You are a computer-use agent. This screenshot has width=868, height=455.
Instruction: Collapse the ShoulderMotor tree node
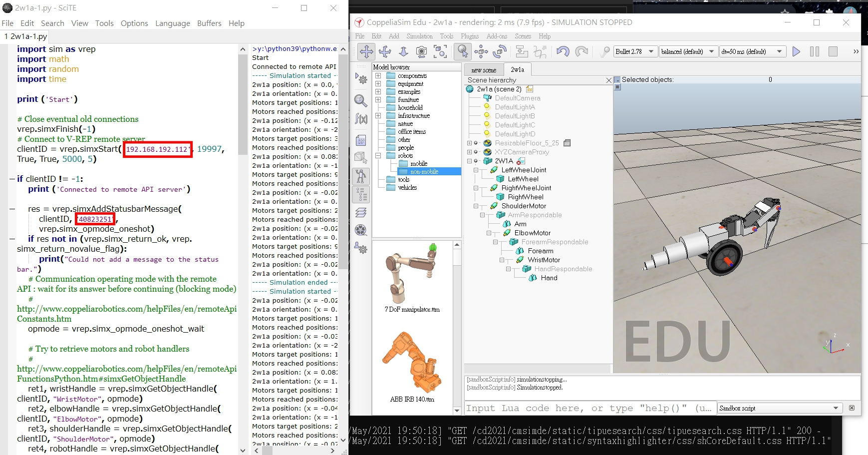point(476,206)
